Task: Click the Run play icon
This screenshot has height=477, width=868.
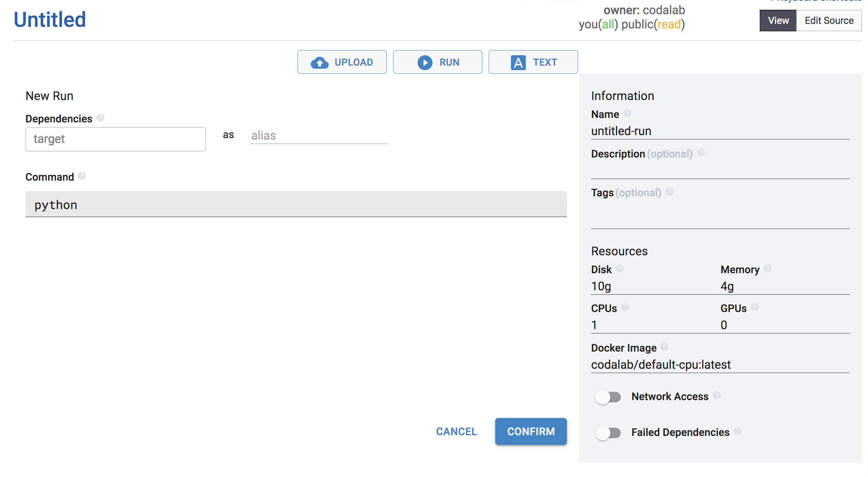Action: [x=425, y=62]
